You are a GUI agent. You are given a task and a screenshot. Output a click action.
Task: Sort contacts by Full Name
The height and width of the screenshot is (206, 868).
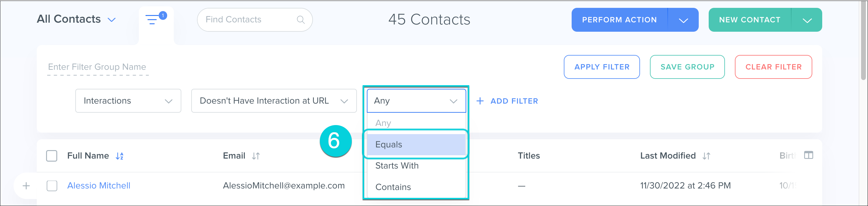tap(120, 156)
